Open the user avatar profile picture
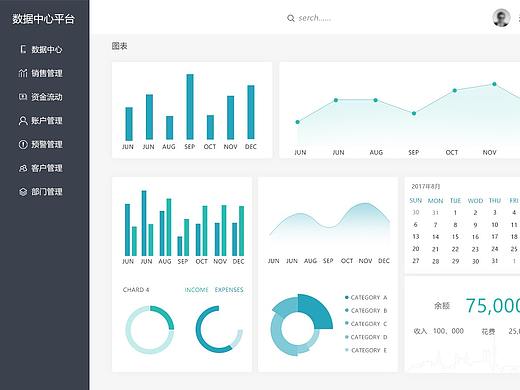This screenshot has height=390, width=520. click(x=501, y=18)
